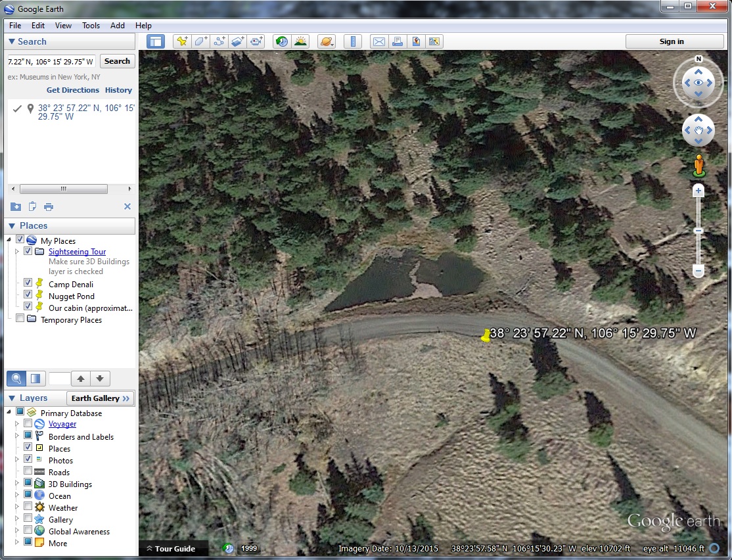The width and height of the screenshot is (732, 560).
Task: Expand the Global Awareness layer
Action: click(17, 530)
